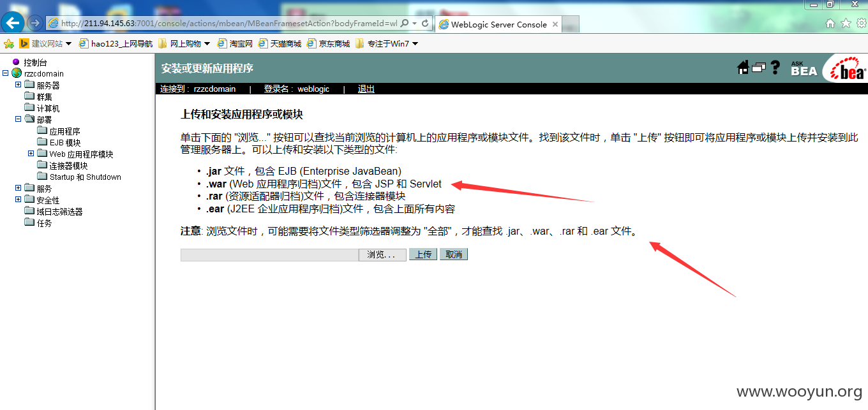Open the address bar search magnifier
This screenshot has width=868, height=410.
(x=405, y=23)
